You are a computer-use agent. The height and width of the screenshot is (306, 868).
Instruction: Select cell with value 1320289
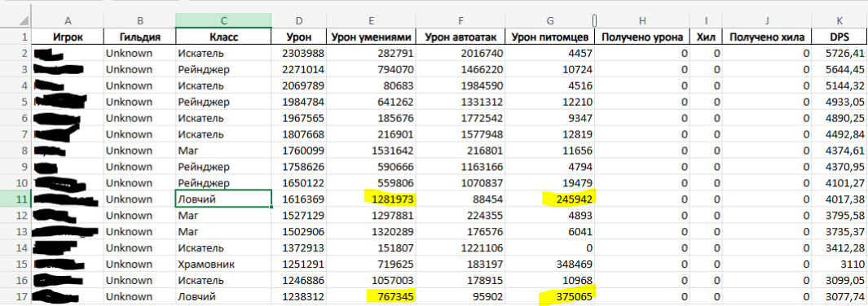pyautogui.click(x=372, y=231)
